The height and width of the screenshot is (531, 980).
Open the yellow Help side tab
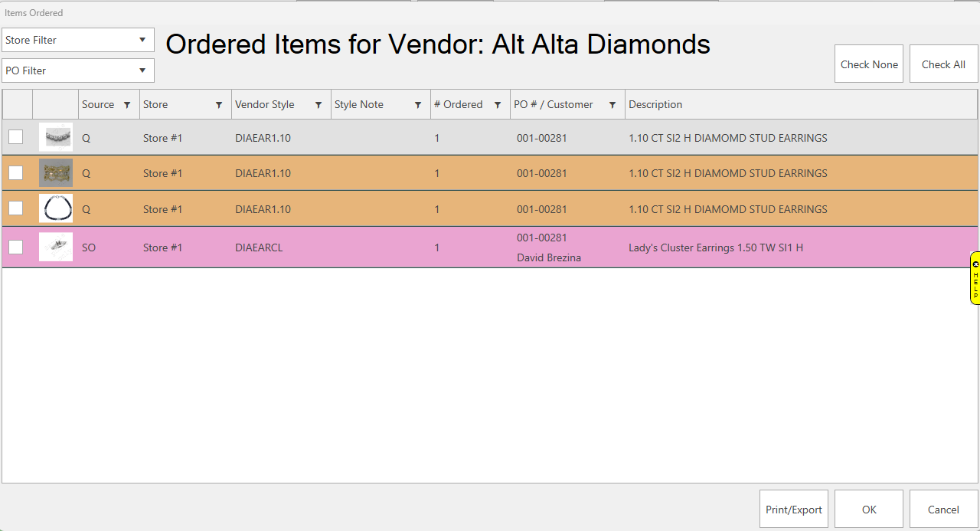(975, 277)
